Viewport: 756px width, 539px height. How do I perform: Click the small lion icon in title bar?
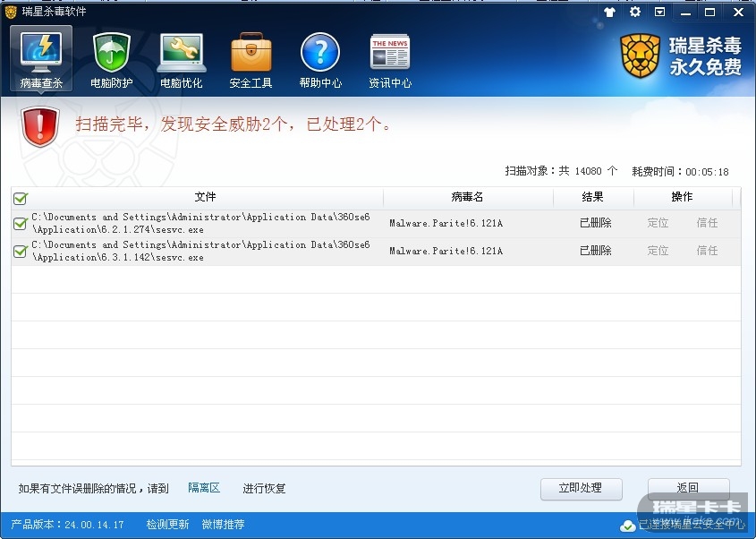point(11,12)
